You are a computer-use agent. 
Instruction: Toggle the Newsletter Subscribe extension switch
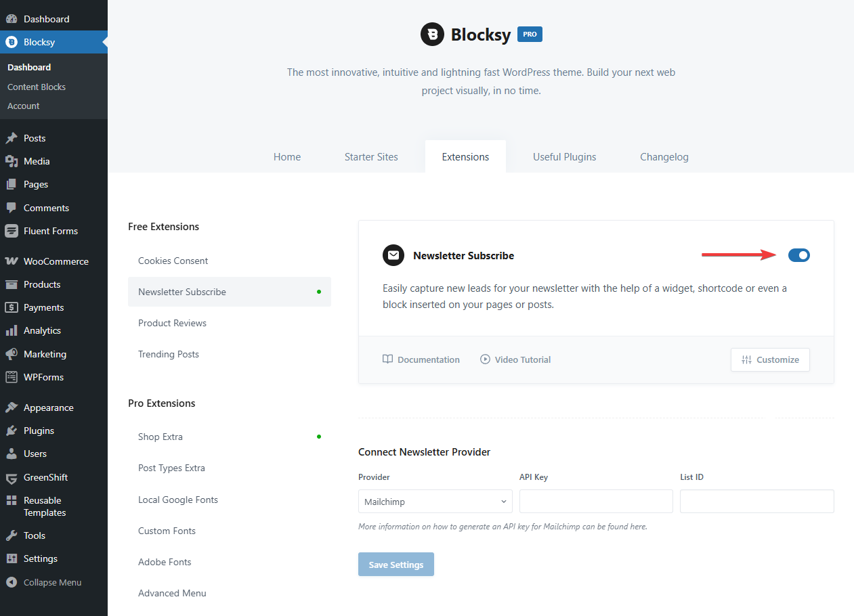click(x=799, y=255)
